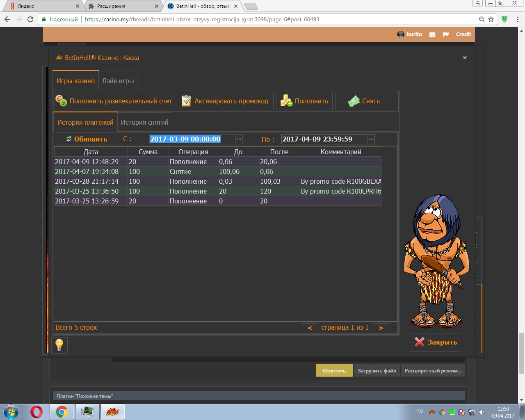Click the Активировать промокод button
Viewport: 525px width, 420px height.
coord(225,101)
